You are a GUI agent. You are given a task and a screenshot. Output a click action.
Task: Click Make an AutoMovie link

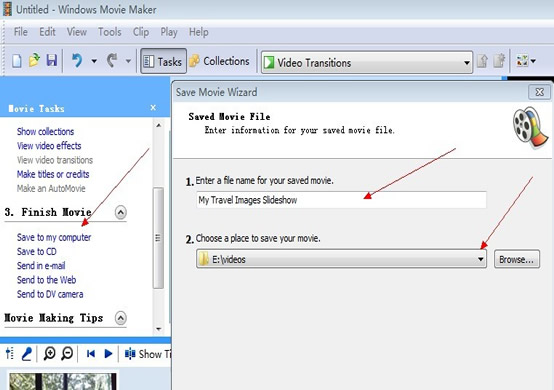[x=51, y=188]
